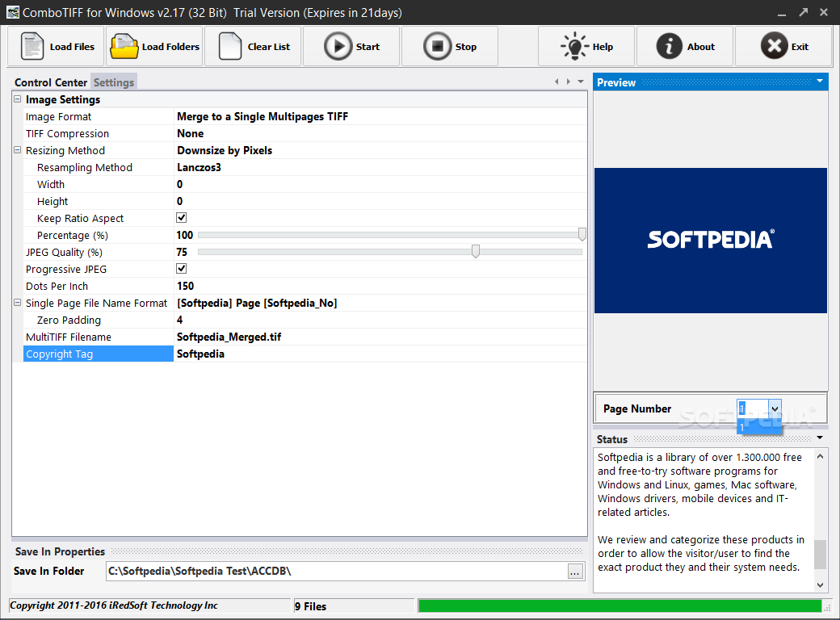Click the About info icon
The image size is (840, 620).
coord(669,46)
